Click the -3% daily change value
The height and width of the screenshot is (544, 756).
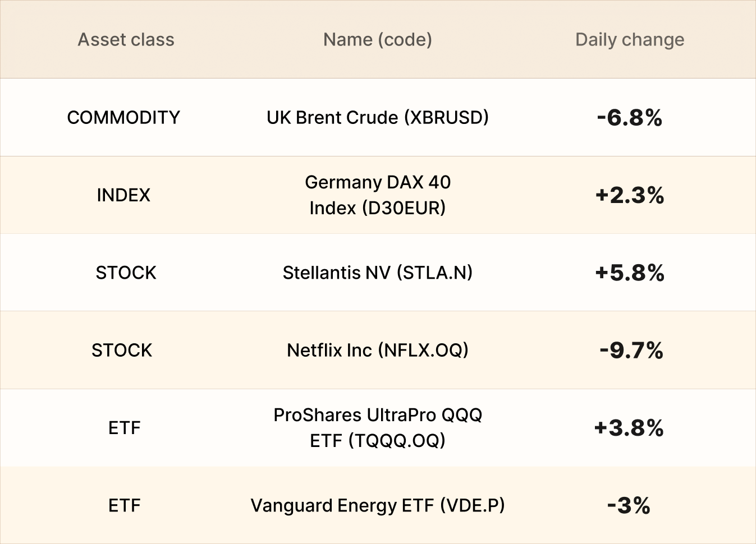click(x=629, y=506)
